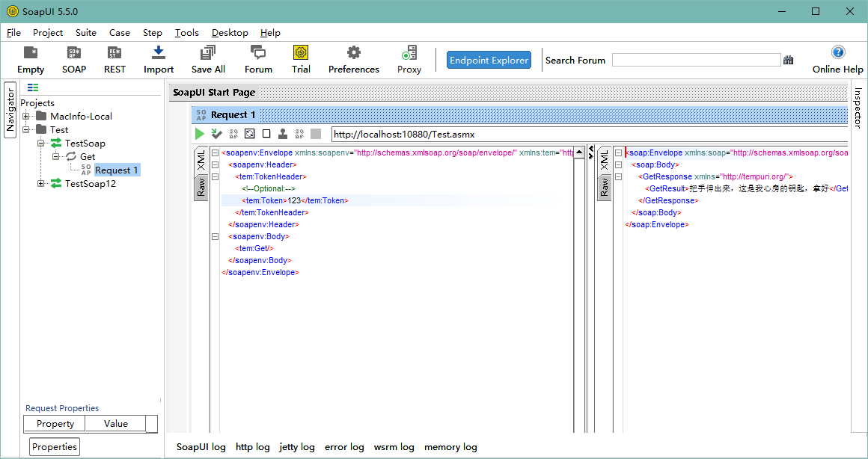
Task: Select Request 1 in the project tree
Action: click(x=117, y=170)
